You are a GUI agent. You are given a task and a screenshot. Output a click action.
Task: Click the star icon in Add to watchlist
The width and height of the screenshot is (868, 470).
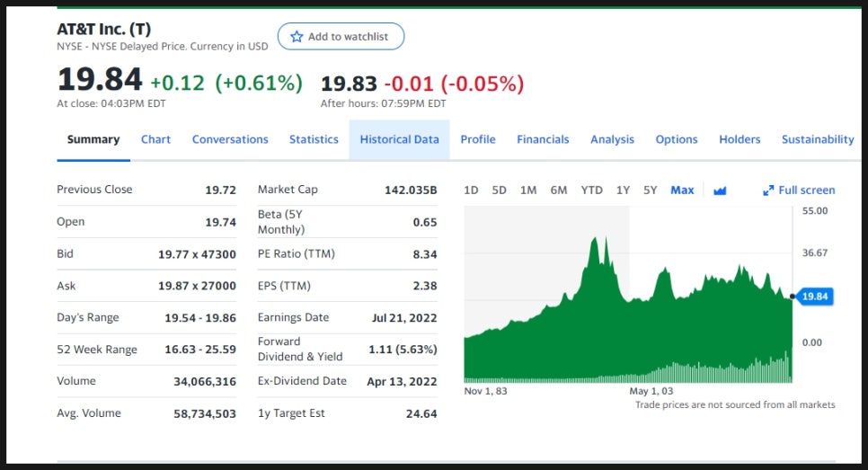[297, 37]
